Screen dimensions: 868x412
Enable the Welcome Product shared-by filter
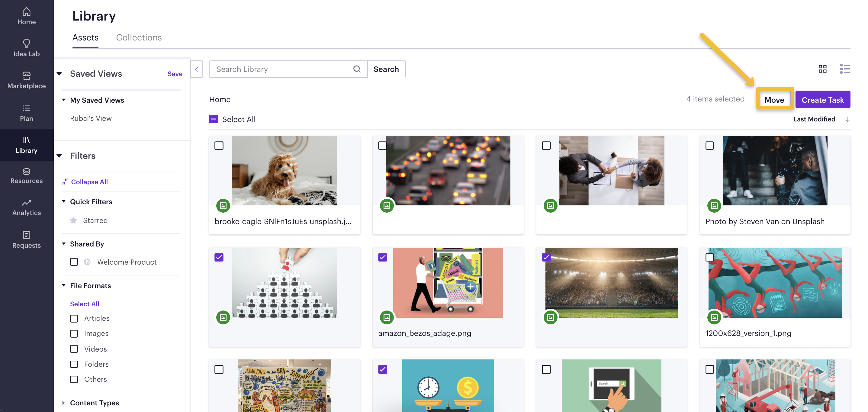74,262
